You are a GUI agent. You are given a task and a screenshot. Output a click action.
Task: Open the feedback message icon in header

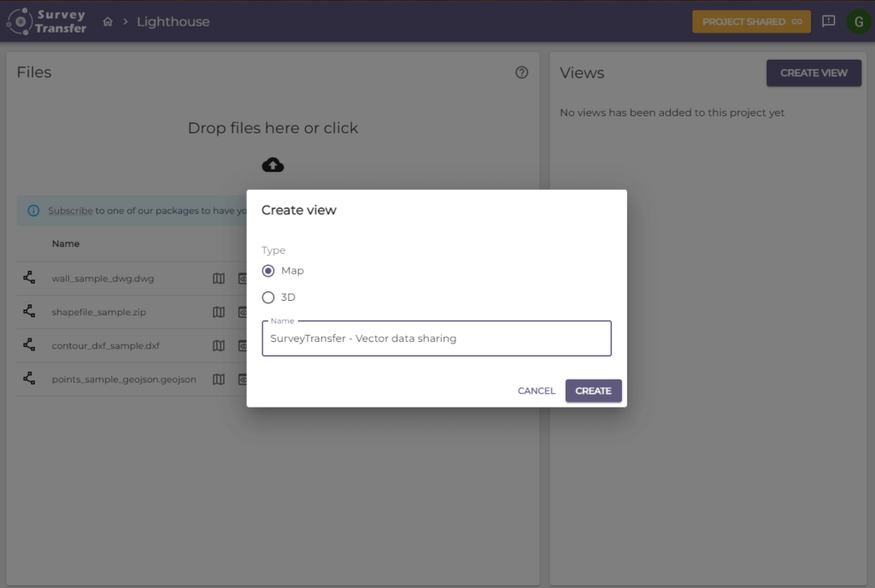828,21
